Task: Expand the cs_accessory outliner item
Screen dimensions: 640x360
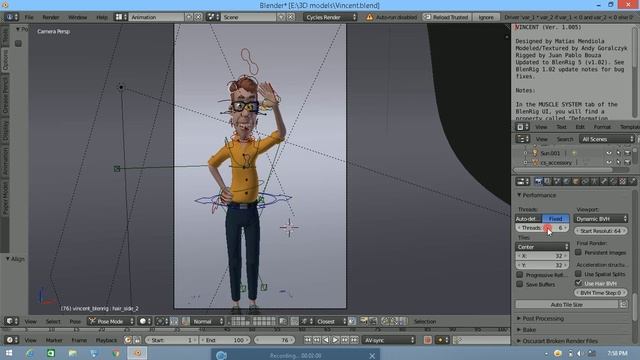Action: (526, 162)
